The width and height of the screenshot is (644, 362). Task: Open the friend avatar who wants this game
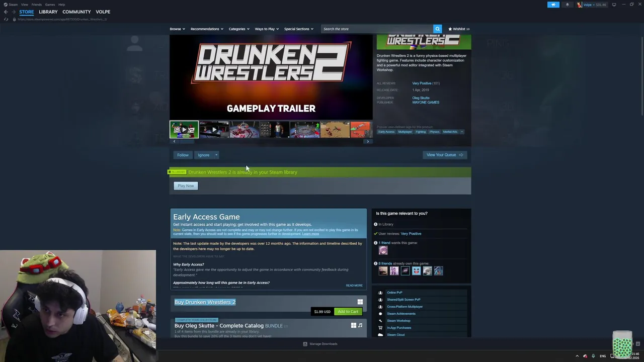pos(383,250)
